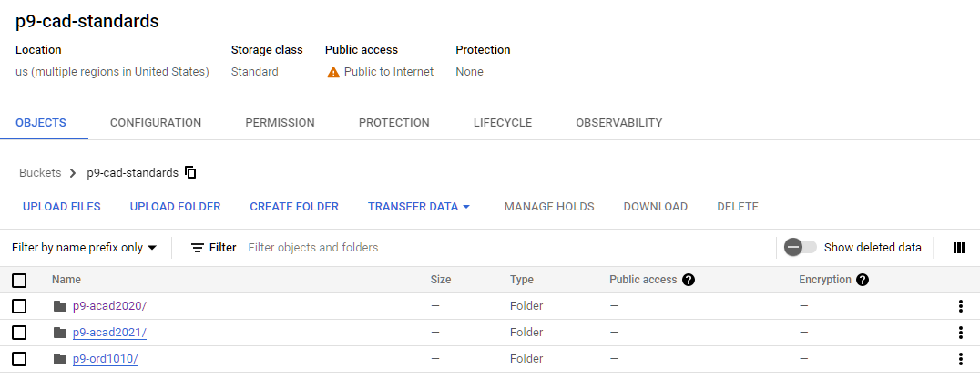Copy bucket name using the copy icon
Image resolution: width=980 pixels, height=390 pixels.
[190, 172]
